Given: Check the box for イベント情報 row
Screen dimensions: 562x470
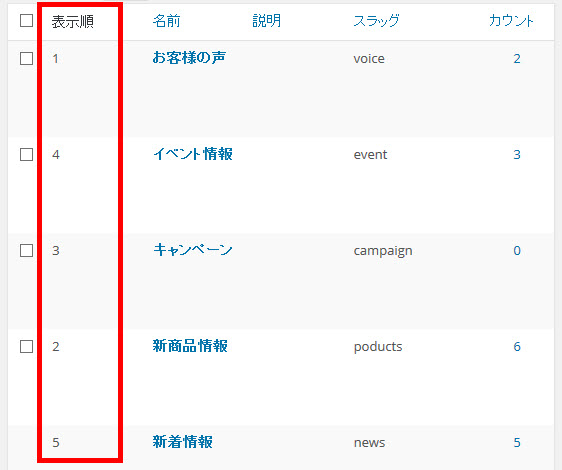Looking at the screenshot, I should click(26, 155).
